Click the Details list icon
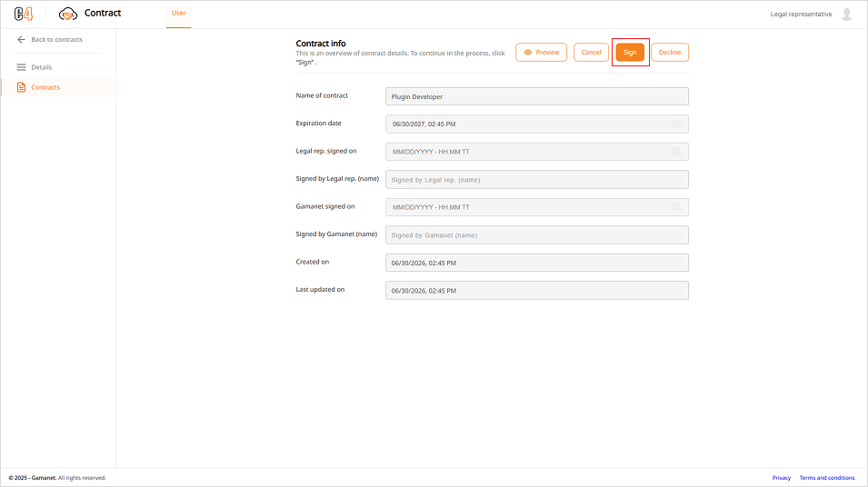This screenshot has height=487, width=868. point(21,67)
